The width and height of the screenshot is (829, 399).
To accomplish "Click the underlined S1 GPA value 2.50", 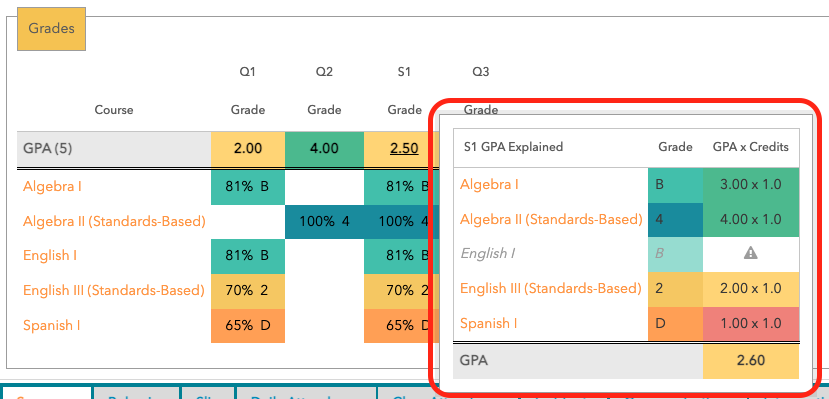I will click(x=404, y=149).
